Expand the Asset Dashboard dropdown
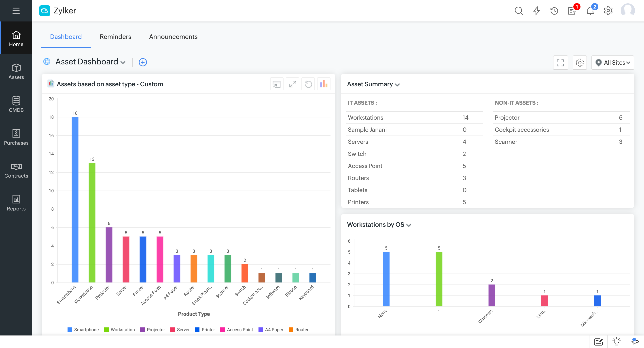Image resolution: width=644 pixels, height=348 pixels. coord(123,62)
